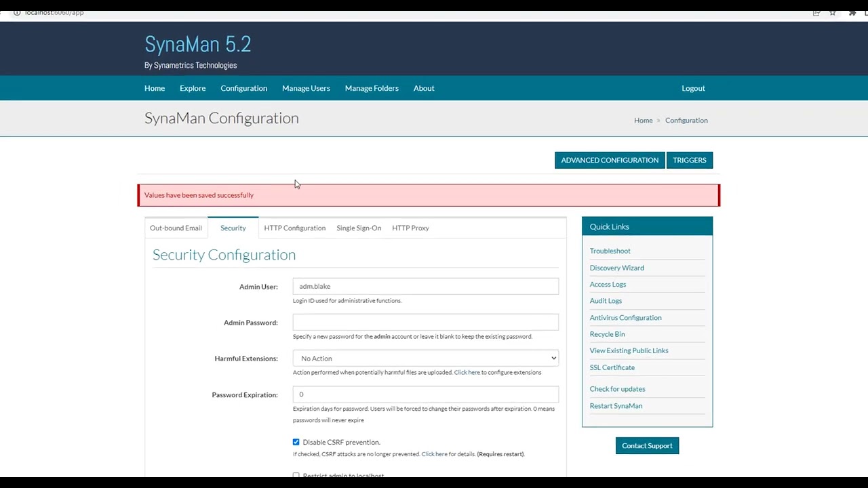Go to Manage Folders in navigation bar
The width and height of the screenshot is (868, 488).
(372, 88)
